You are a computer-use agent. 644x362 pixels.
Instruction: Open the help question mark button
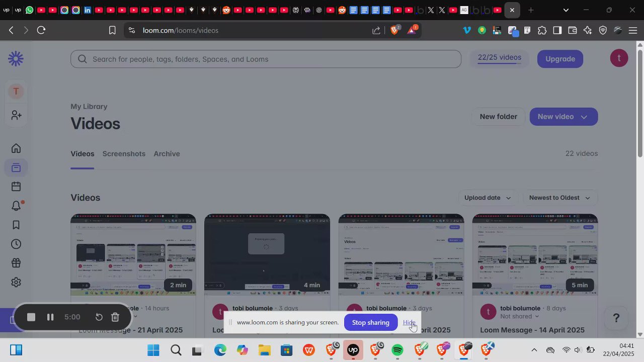(616, 318)
